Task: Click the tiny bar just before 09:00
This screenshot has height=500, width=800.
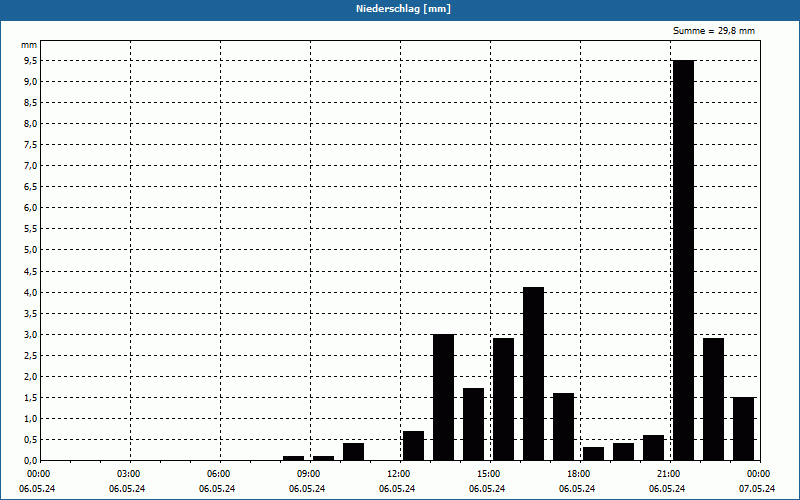Action: click(x=293, y=458)
